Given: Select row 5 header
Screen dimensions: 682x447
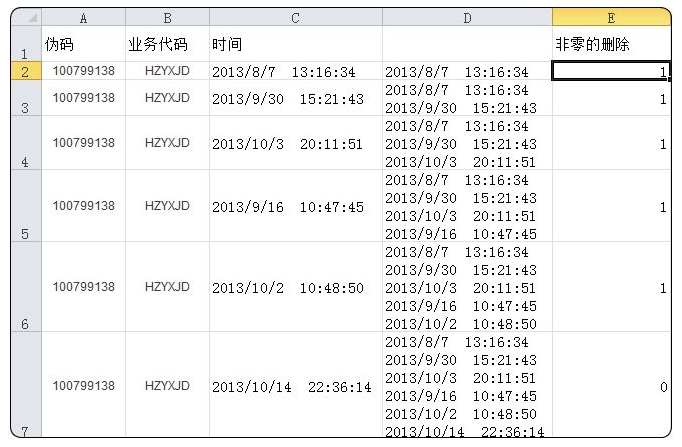Looking at the screenshot, I should [24, 206].
